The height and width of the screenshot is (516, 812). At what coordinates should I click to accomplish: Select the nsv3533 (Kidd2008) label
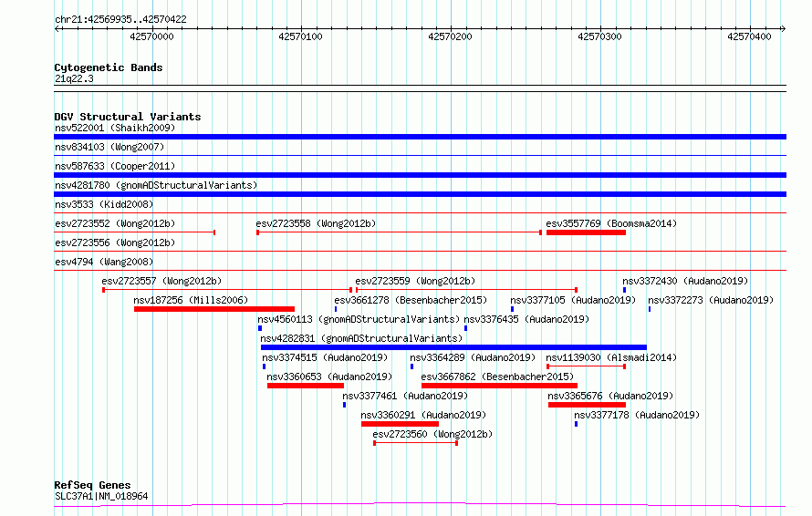104,204
